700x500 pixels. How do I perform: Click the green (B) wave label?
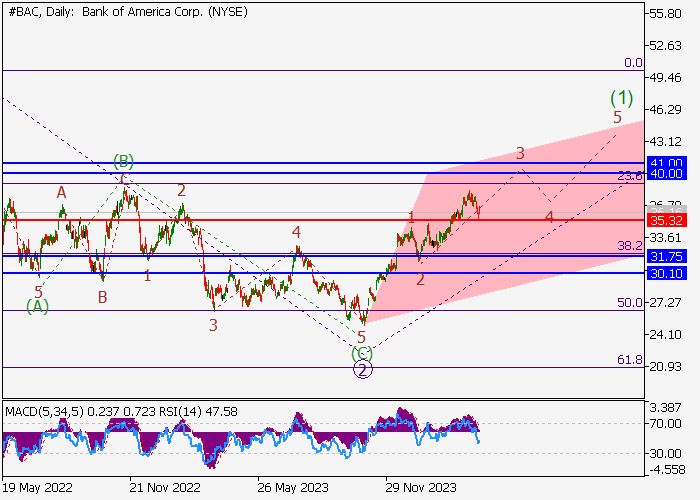click(123, 161)
